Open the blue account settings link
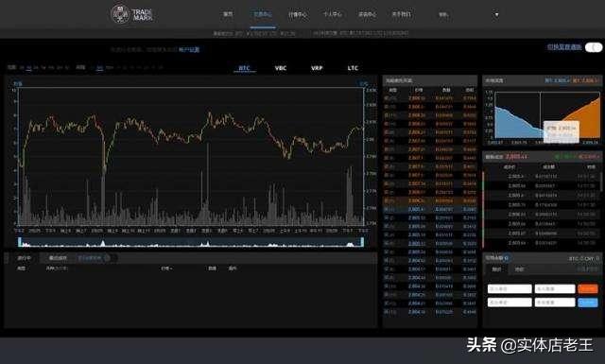This screenshot has width=605, height=364. coord(189,50)
